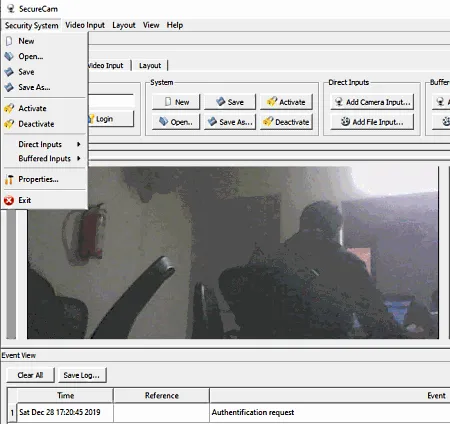Switch to the Layout tab
Viewport: 450px width, 424px height.
coord(150,65)
